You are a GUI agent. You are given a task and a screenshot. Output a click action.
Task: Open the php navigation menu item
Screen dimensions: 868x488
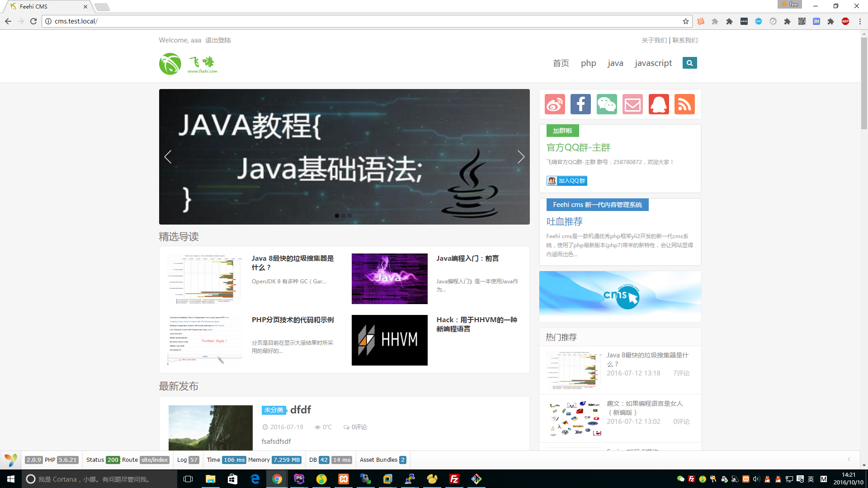click(x=588, y=63)
